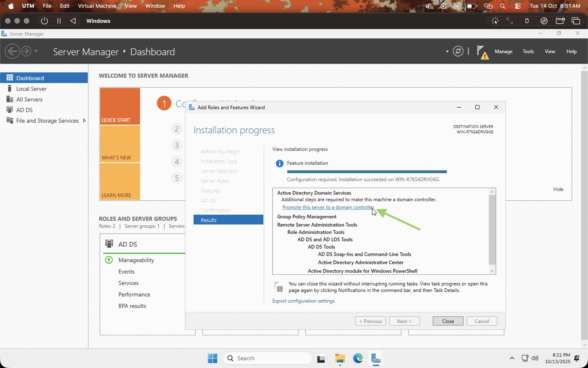
Task: Pause the VM from the UTM toolbar
Action: pos(59,21)
